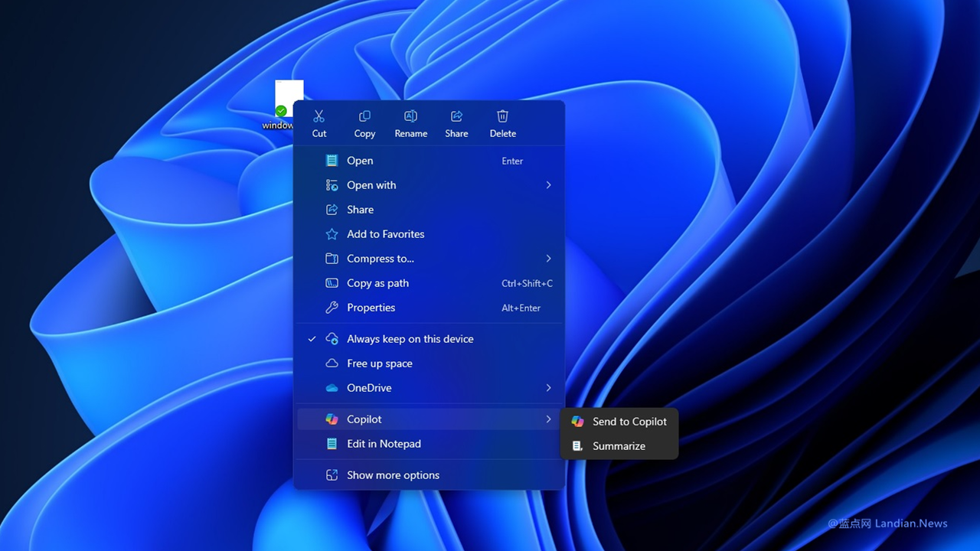Image resolution: width=980 pixels, height=551 pixels.
Task: Select Show more options
Action: [x=429, y=475]
